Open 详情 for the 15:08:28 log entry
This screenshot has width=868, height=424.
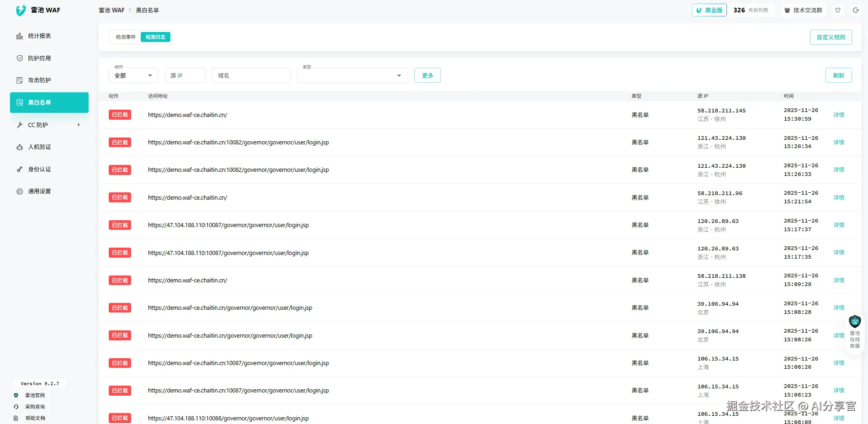point(839,308)
